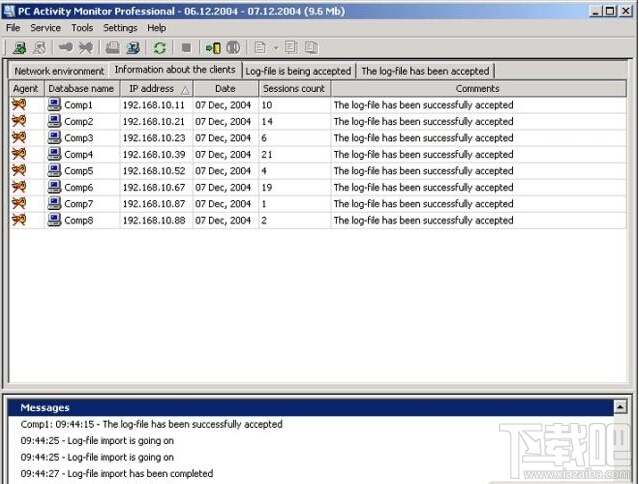Click the computer icon beside Comp7
Image resolution: width=639 pixels, height=484 pixels.
tap(54, 203)
